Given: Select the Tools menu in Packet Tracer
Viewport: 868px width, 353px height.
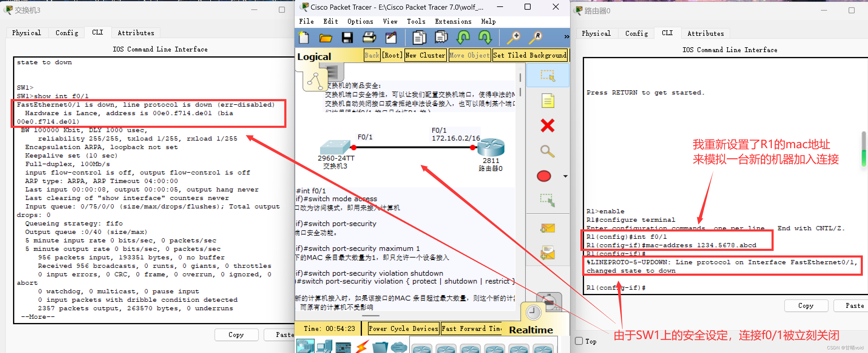Looking at the screenshot, I should click(x=416, y=21).
